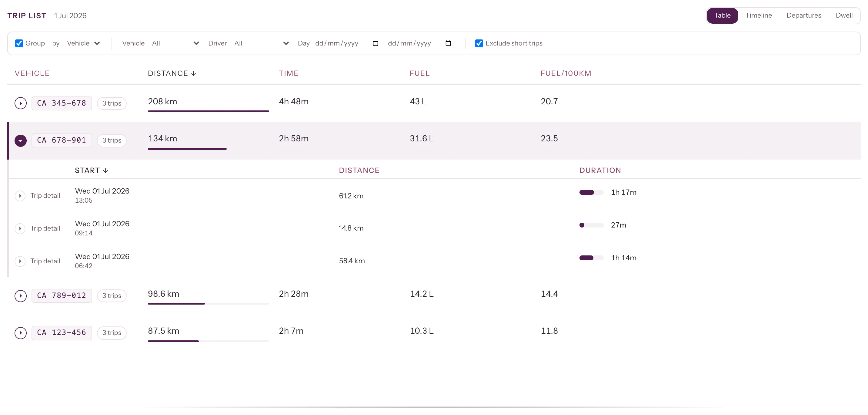
Task: Click the horizontal scrollbar at page bottom
Action: tap(434, 407)
